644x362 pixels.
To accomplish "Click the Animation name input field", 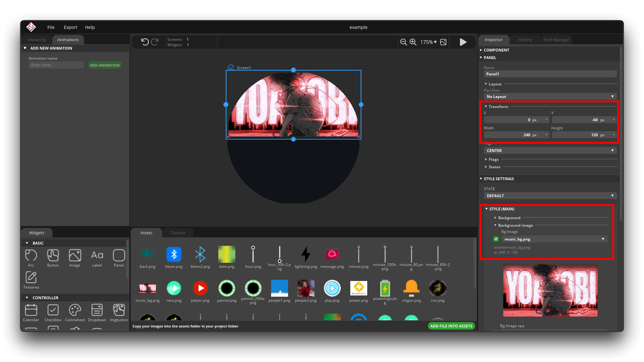I will [x=56, y=65].
